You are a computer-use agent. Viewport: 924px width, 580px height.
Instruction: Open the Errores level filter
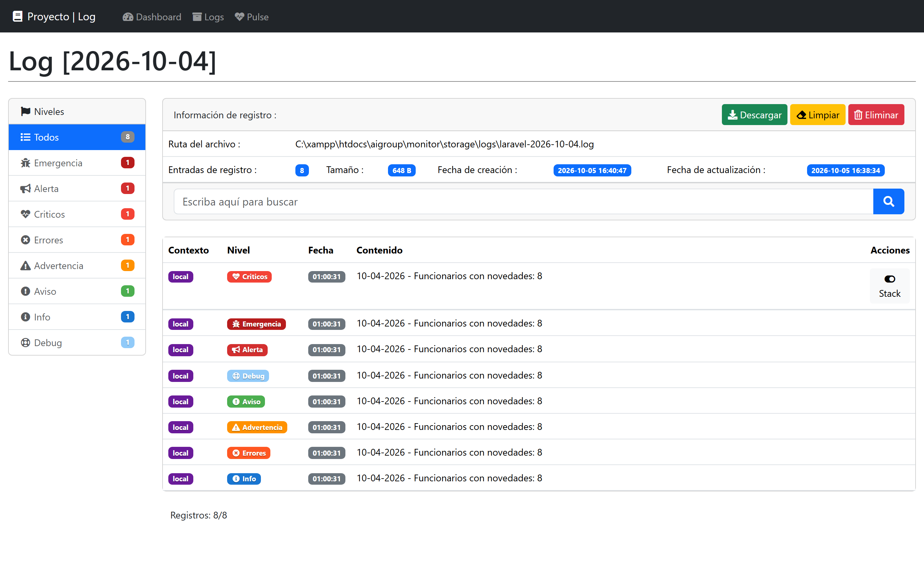[x=77, y=240]
